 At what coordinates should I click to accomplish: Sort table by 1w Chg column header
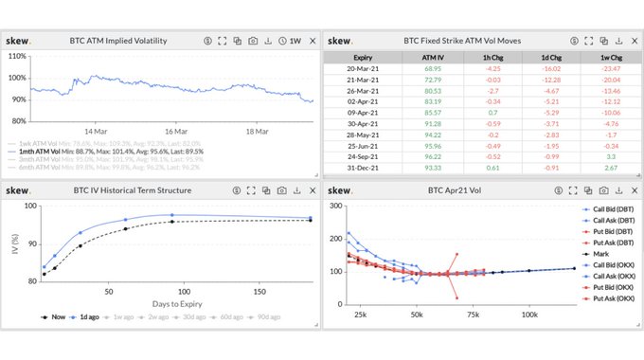tap(611, 58)
